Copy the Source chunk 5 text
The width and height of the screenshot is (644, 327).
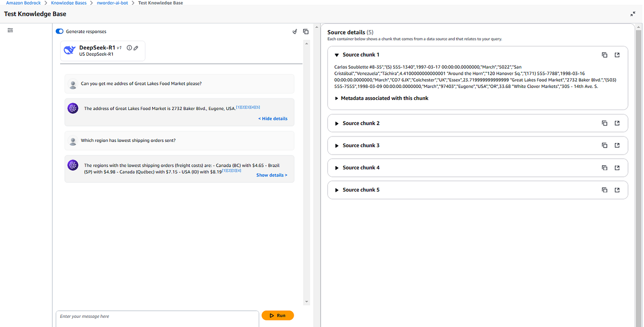coord(605,190)
